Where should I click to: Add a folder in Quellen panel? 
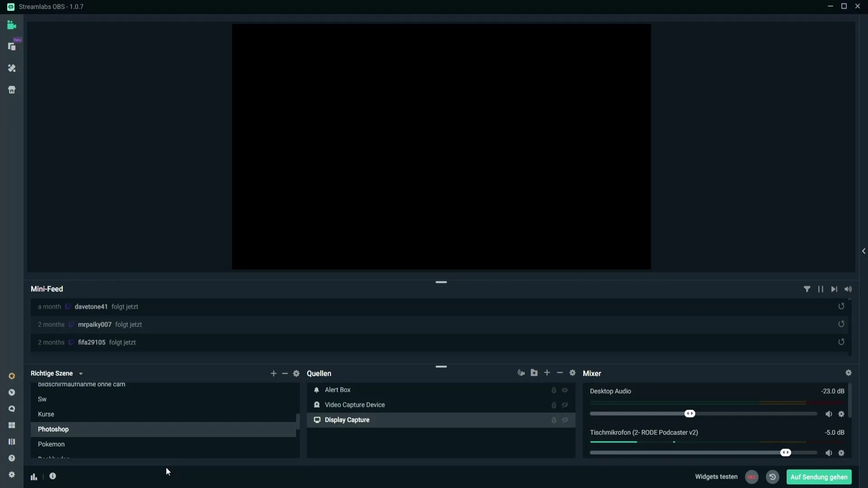(534, 373)
